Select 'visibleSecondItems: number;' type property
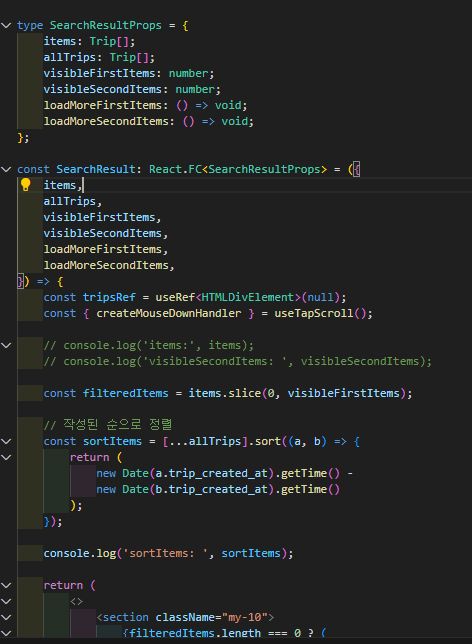The height and width of the screenshot is (644, 472). point(132,90)
